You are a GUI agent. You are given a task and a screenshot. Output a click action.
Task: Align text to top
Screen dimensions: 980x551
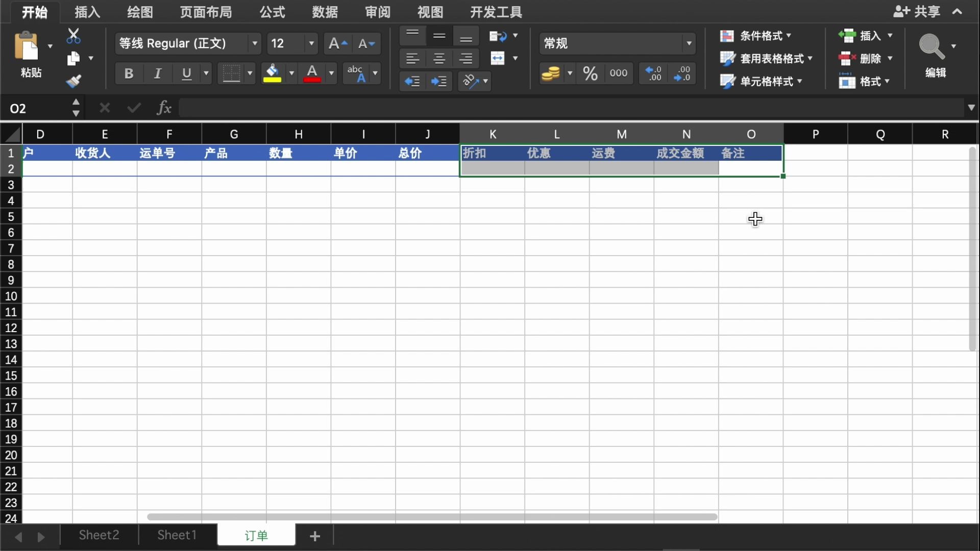tap(412, 36)
